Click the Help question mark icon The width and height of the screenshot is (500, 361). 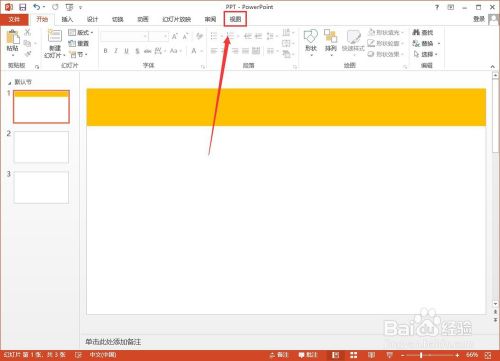437,7
